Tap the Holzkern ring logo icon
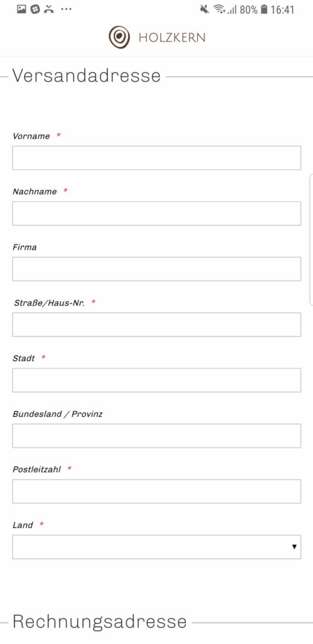The height and width of the screenshot is (644, 313). pyautogui.click(x=119, y=37)
